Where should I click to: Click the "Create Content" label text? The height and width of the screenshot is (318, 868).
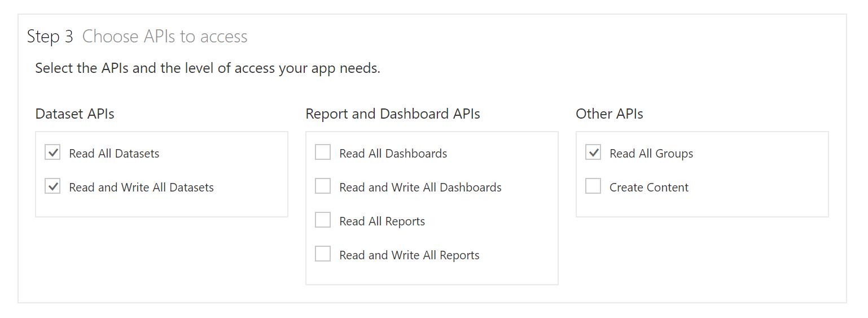tap(649, 188)
